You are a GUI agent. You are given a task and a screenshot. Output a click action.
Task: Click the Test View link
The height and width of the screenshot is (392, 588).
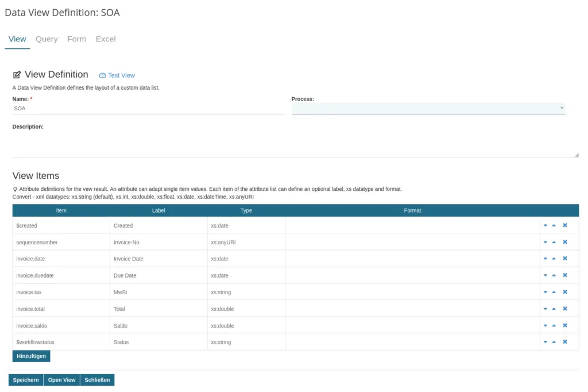121,75
